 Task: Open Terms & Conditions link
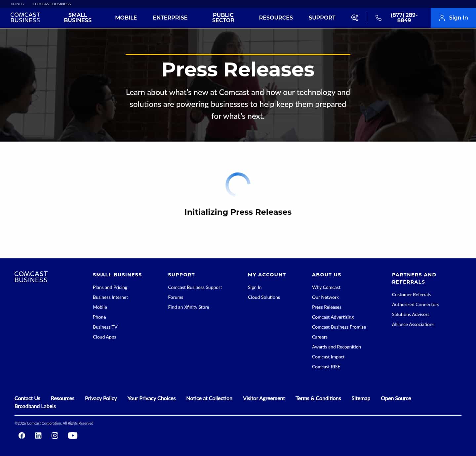click(318, 398)
